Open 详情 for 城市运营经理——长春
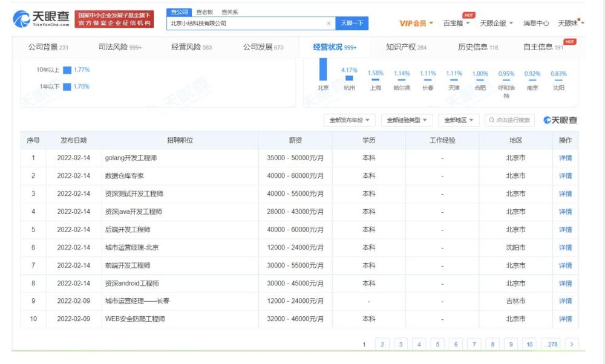 coord(565,301)
